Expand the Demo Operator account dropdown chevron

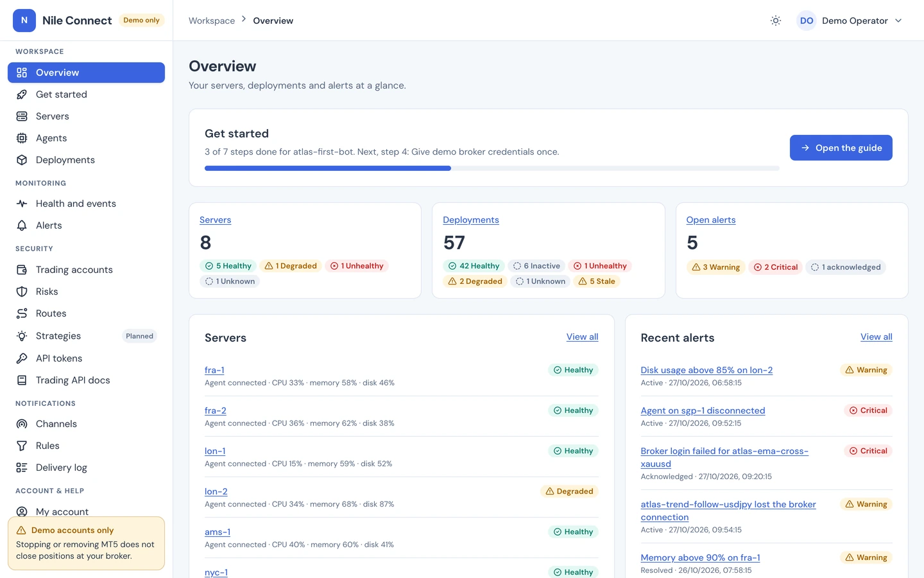[898, 21]
